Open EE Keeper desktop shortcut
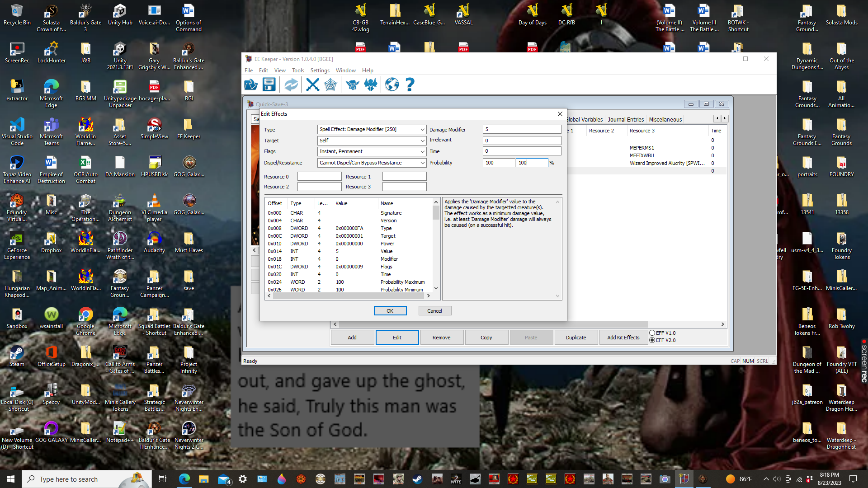Screen dimensions: 868x488 click(189, 129)
